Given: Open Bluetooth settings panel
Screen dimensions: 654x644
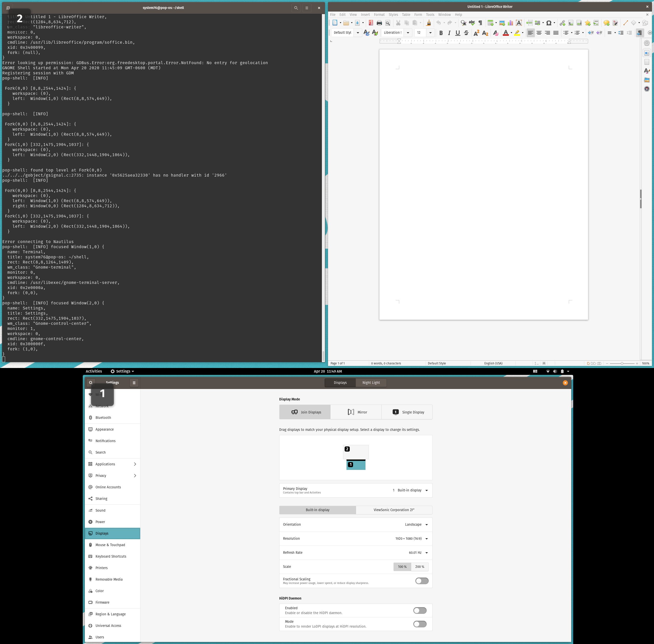Looking at the screenshot, I should pyautogui.click(x=113, y=418).
